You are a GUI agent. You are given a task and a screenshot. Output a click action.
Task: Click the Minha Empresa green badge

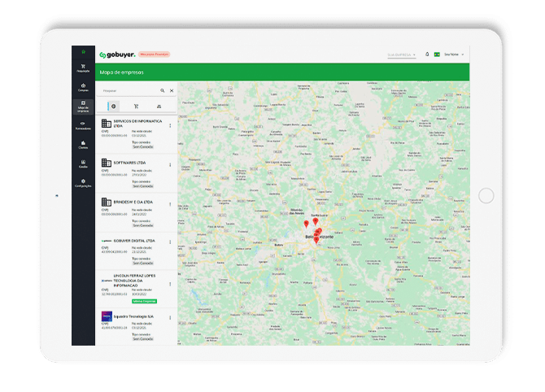[142, 300]
